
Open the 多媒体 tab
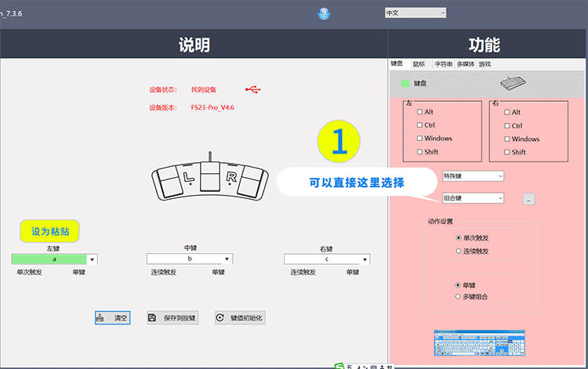point(466,64)
